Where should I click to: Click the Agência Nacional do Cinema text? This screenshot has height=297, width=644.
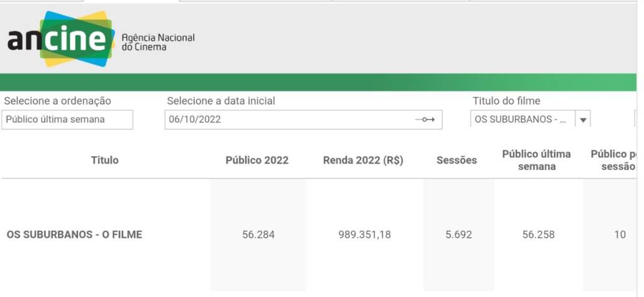[x=158, y=42]
